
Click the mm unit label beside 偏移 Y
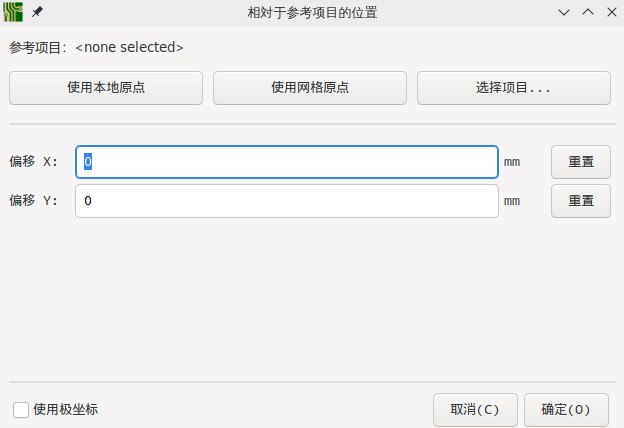click(x=512, y=201)
